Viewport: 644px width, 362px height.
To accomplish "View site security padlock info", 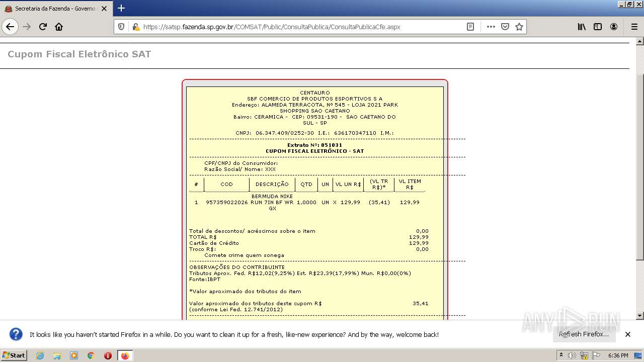I will tap(135, 27).
